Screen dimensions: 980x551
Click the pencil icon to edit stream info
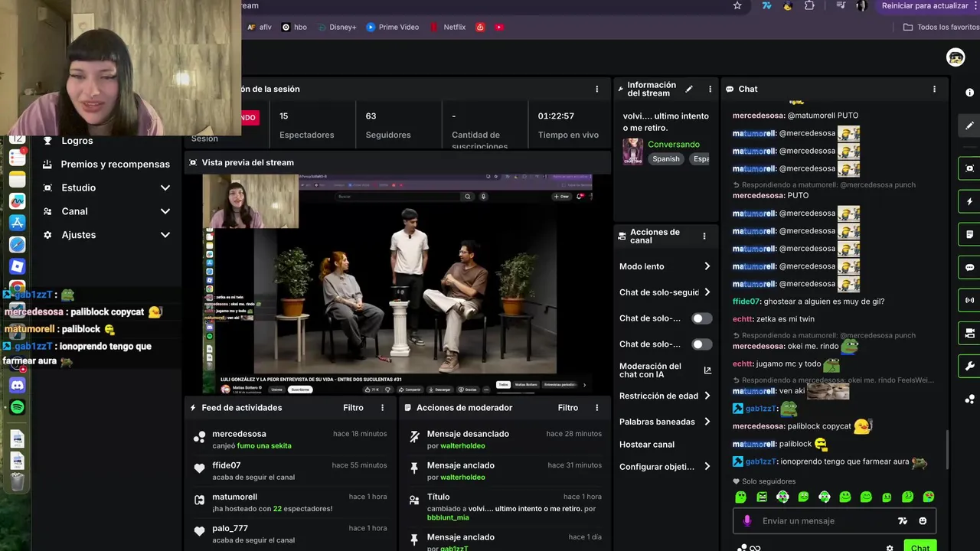(x=689, y=89)
